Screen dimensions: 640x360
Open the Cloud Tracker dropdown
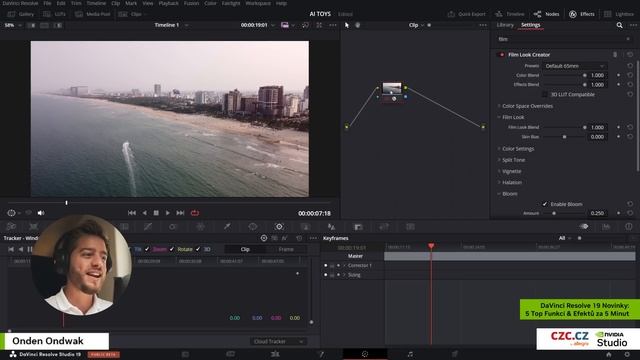[278, 341]
